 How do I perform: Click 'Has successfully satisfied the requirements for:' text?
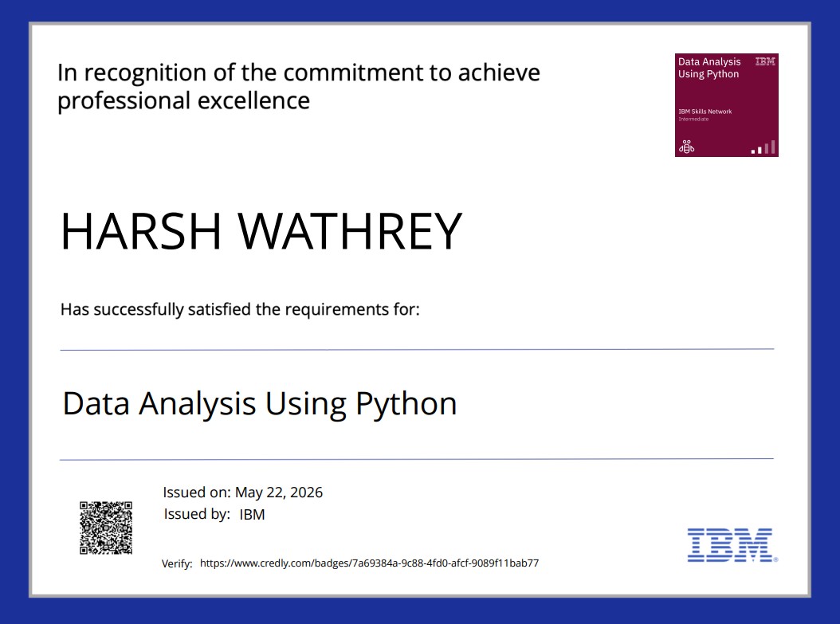coord(240,309)
